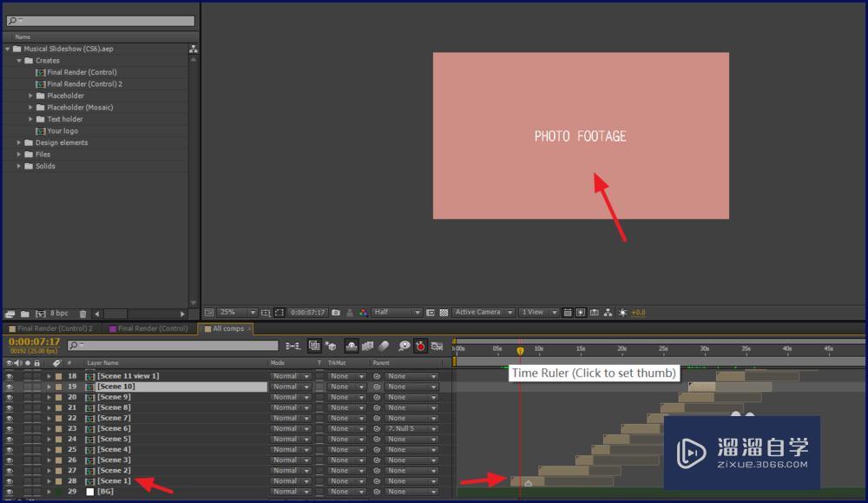Toggle the Auto-keyframe stopwatch icon
This screenshot has width=868, height=503.
tap(421, 347)
